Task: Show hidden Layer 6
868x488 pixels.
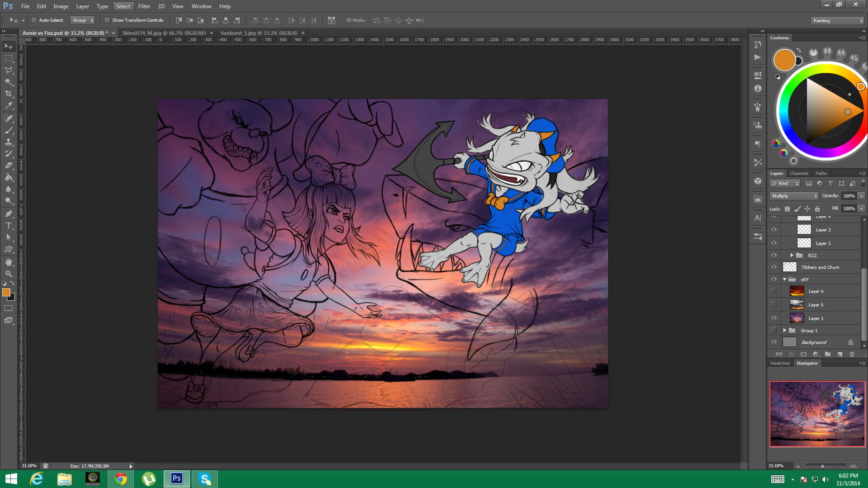Action: [774, 291]
